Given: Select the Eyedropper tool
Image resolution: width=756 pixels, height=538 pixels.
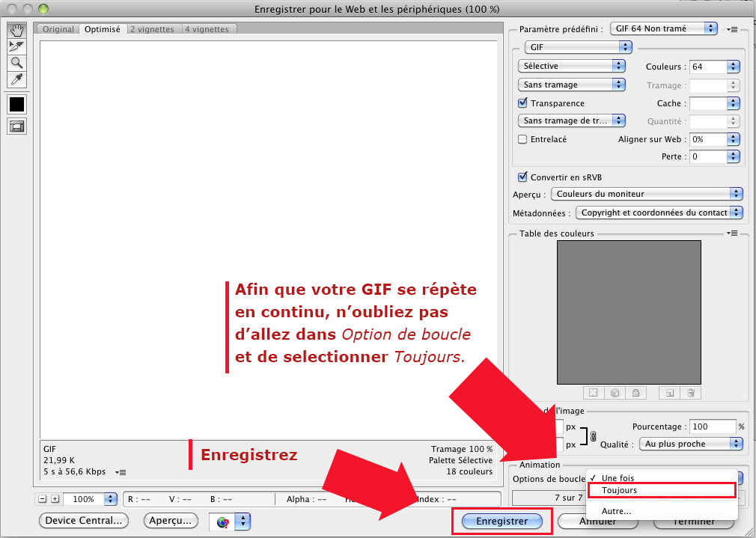Looking at the screenshot, I should [x=16, y=79].
